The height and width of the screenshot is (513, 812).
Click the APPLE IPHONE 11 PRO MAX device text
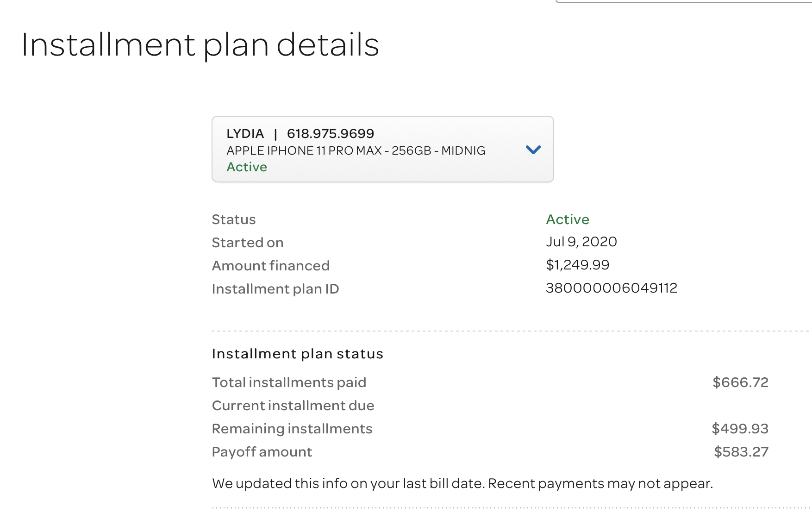coord(356,150)
